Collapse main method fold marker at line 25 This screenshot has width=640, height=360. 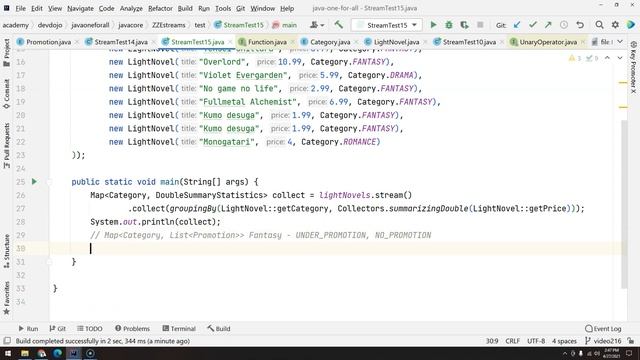[x=49, y=182]
